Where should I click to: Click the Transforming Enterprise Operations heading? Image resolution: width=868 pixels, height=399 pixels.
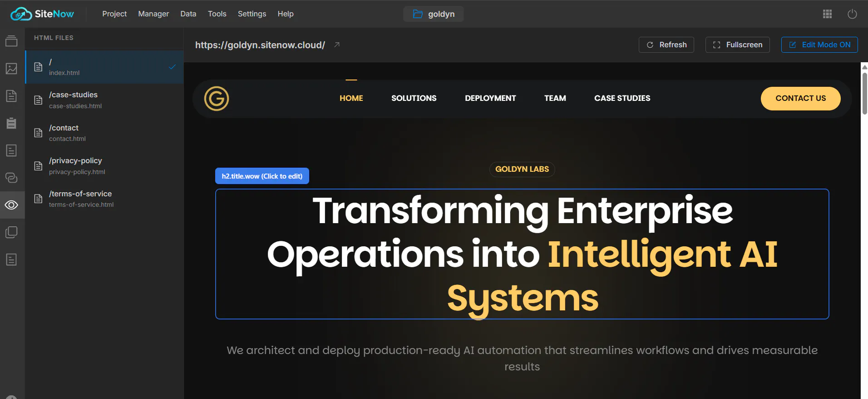click(522, 254)
